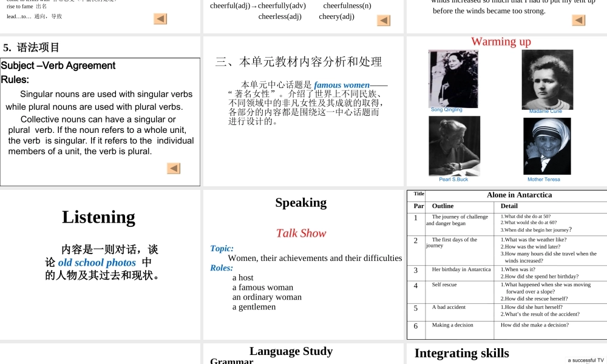The height and width of the screenshot is (364, 607).
Task: Click the Pearl S.Buck caption
Action: tap(453, 180)
